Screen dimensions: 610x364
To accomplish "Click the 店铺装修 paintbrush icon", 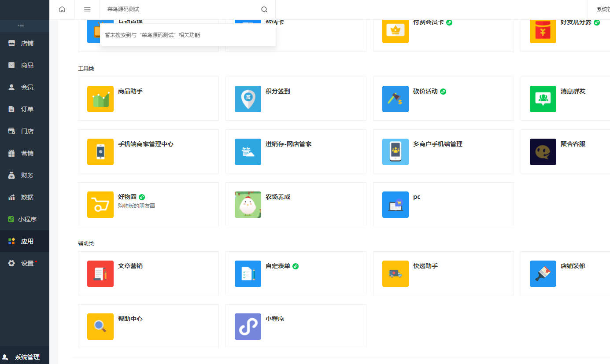I will (x=543, y=274).
